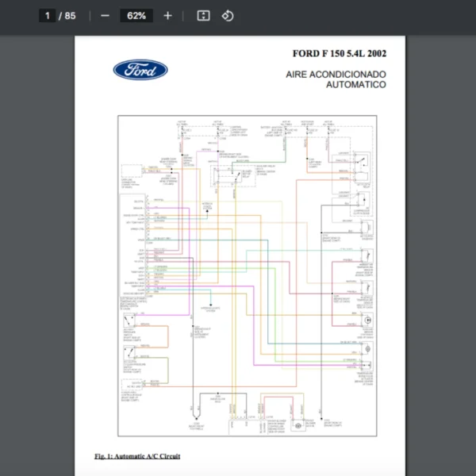Screen dimensions: 476x476
Task: Click the AIRE ACONDICIONADO title text
Action: (x=336, y=74)
